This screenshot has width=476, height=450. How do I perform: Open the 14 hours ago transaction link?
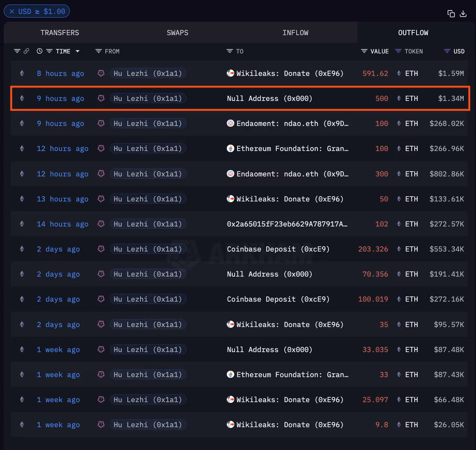[63, 224]
